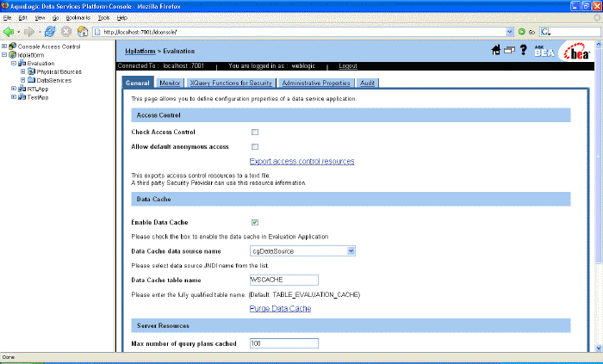Open Help with the question mark icon
The image size is (603, 364).
point(523,50)
